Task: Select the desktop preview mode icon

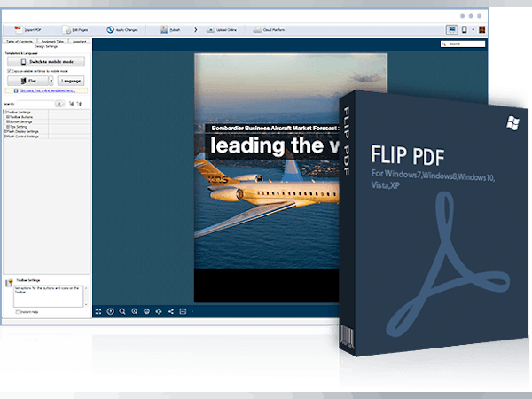Action: pos(452,30)
